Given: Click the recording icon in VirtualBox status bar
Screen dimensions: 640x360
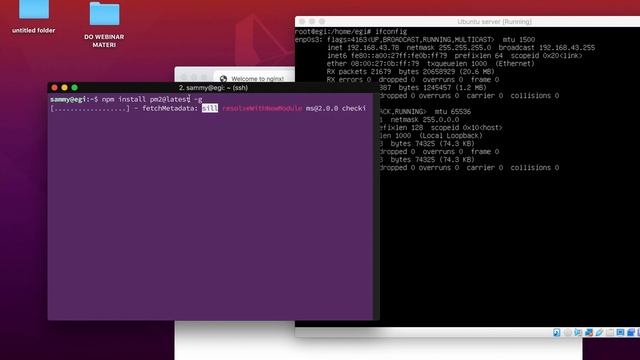Looking at the screenshot, I should (x=631, y=333).
